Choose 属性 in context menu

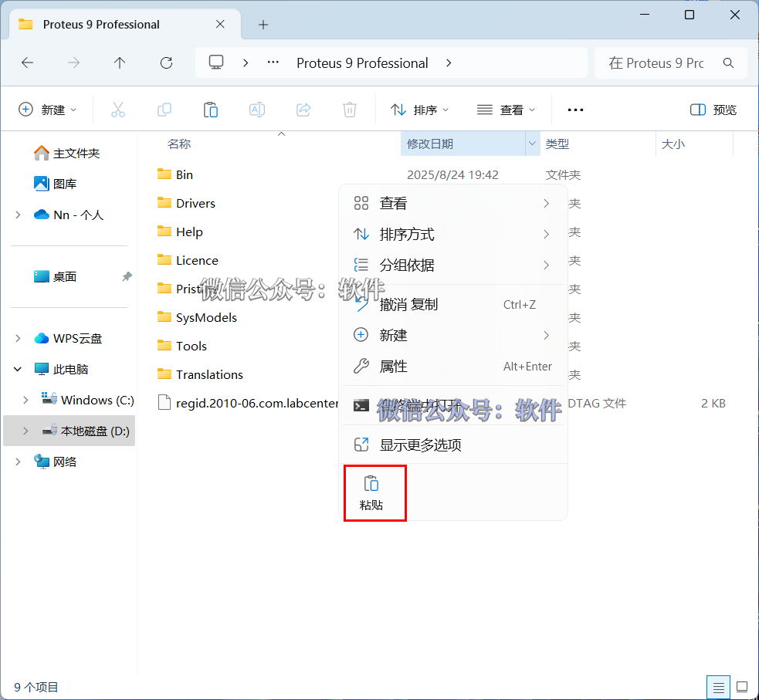(453, 366)
